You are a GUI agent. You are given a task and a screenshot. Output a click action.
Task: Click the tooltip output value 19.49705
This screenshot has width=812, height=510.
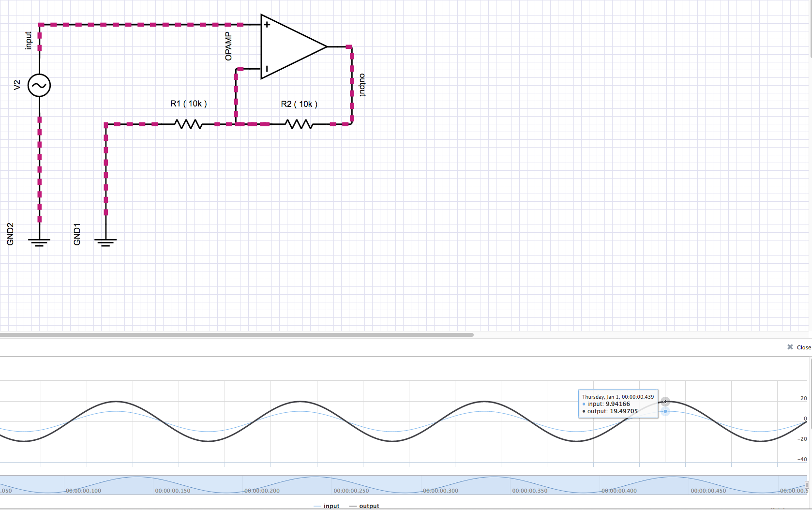coord(624,411)
